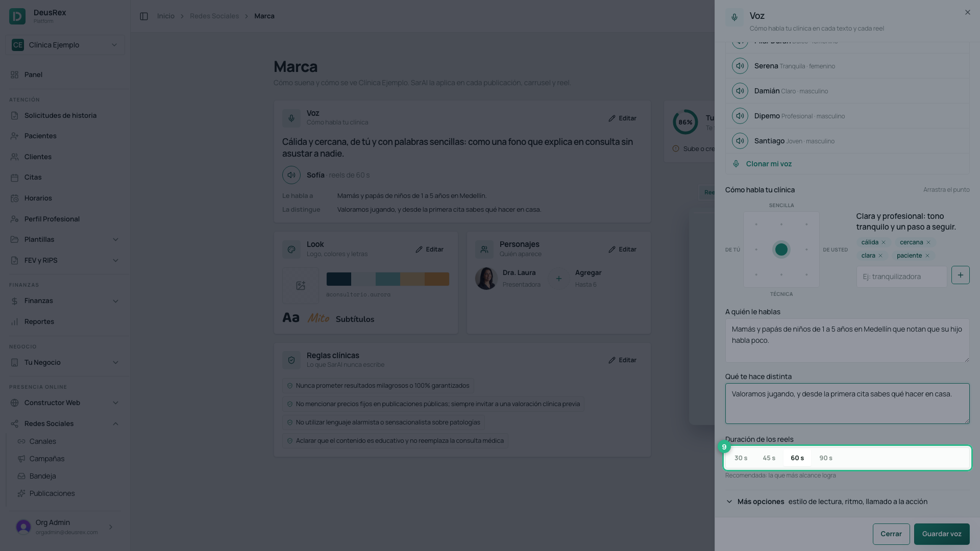Expand Finanzas sidebar group
980x551 pixels.
pyautogui.click(x=65, y=300)
